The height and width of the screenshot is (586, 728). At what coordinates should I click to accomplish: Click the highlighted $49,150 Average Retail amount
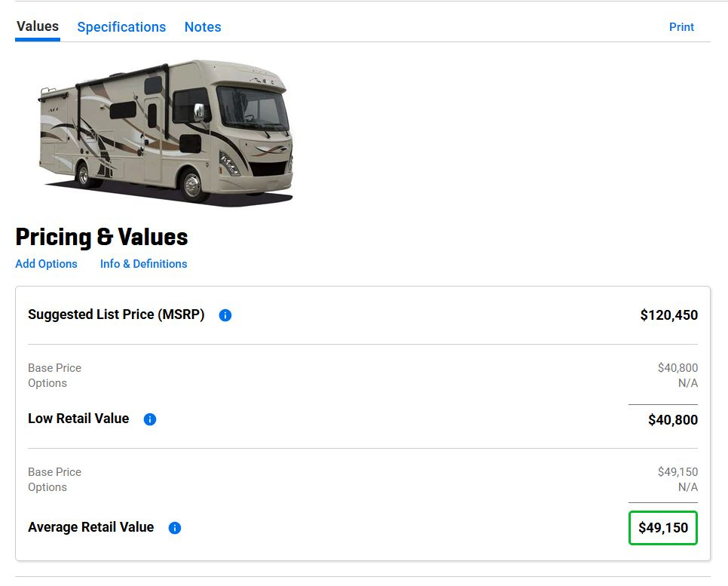tap(663, 528)
